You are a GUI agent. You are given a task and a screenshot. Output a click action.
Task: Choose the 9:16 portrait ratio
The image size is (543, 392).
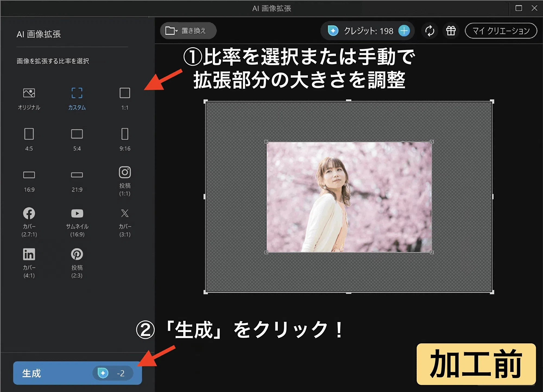(x=124, y=138)
